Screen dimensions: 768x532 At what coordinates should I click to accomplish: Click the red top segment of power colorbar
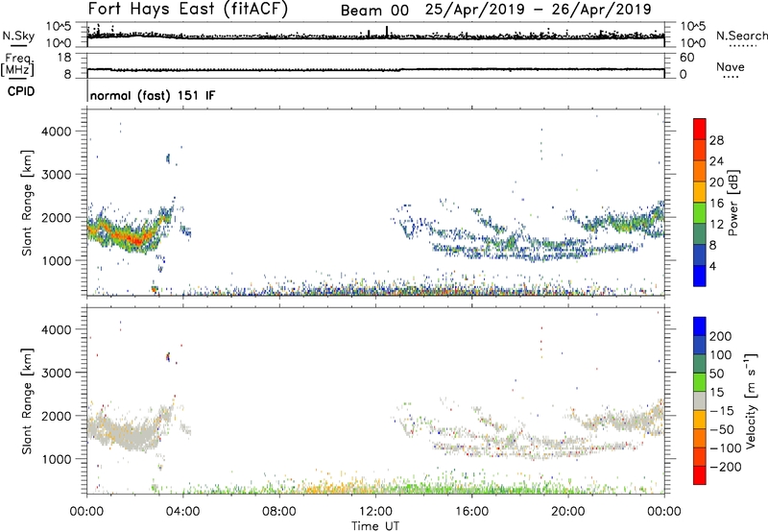[x=700, y=129]
